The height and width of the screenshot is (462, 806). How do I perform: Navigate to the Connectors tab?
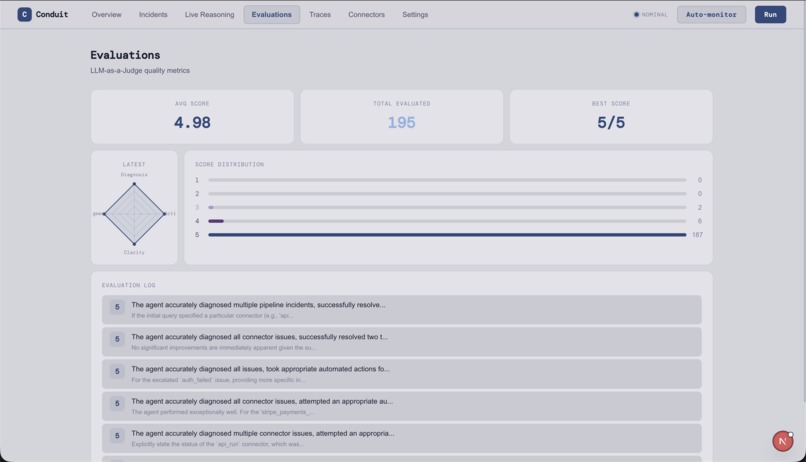click(x=367, y=14)
